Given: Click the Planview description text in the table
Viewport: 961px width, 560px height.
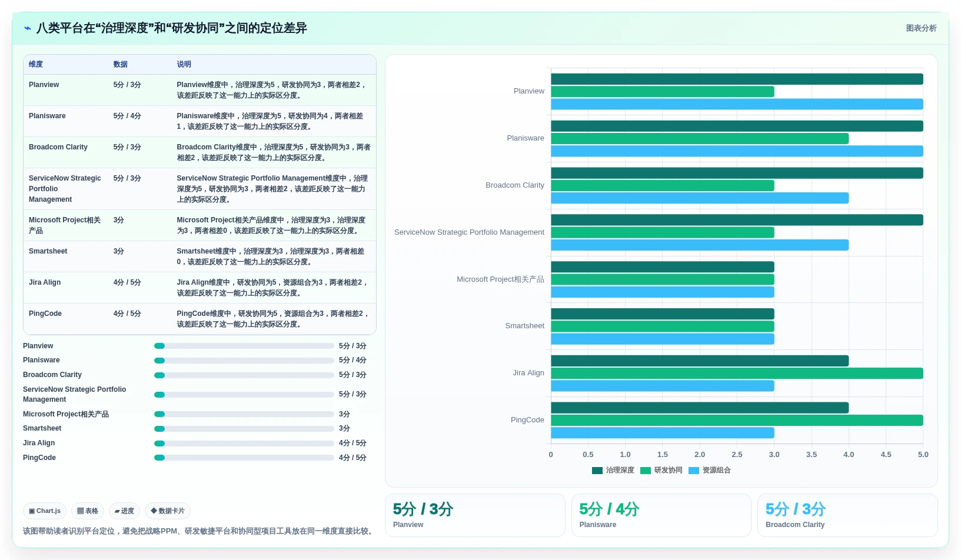Looking at the screenshot, I should pyautogui.click(x=272, y=90).
